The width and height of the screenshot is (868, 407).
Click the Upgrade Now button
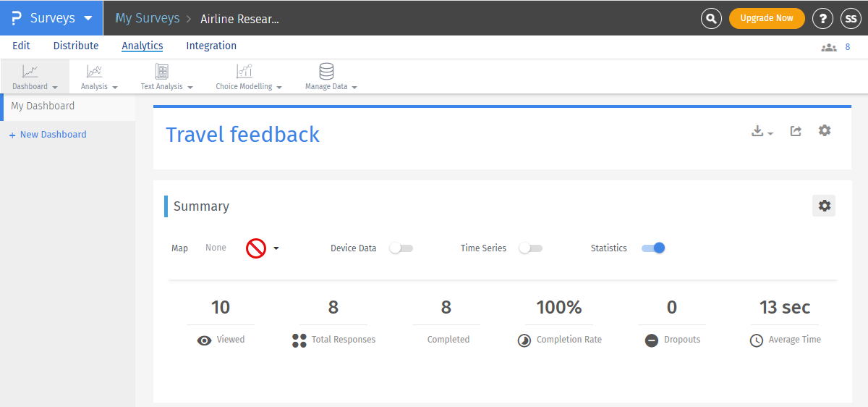pyautogui.click(x=767, y=18)
